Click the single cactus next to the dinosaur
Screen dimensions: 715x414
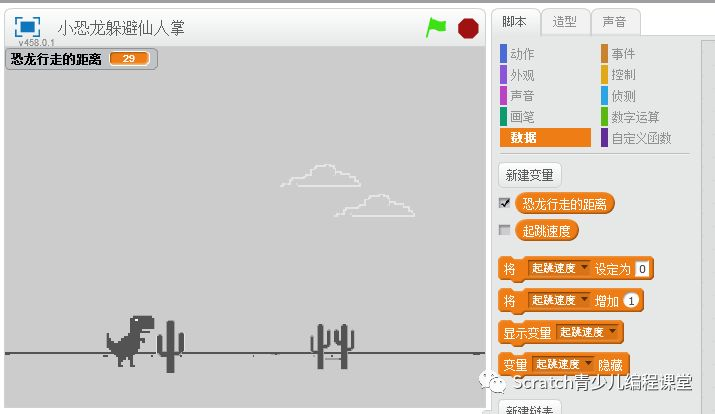click(x=171, y=347)
